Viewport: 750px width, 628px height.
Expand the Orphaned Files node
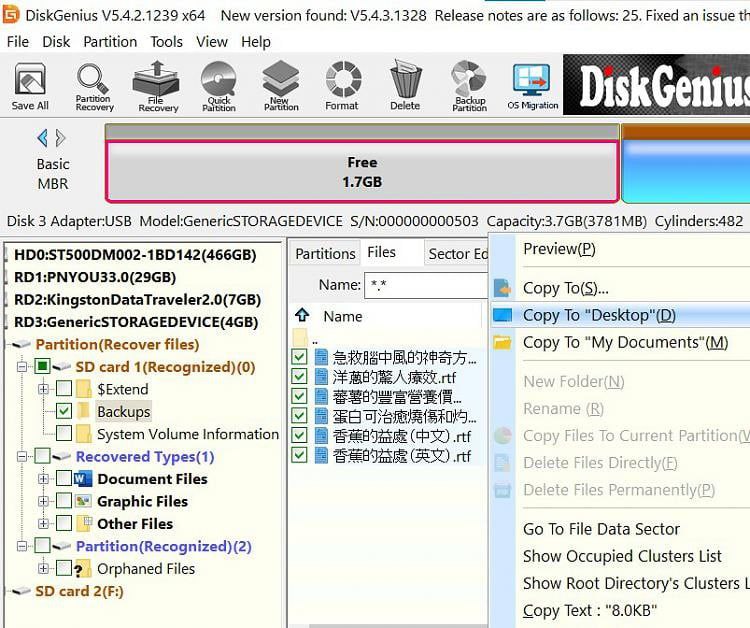[x=43, y=568]
